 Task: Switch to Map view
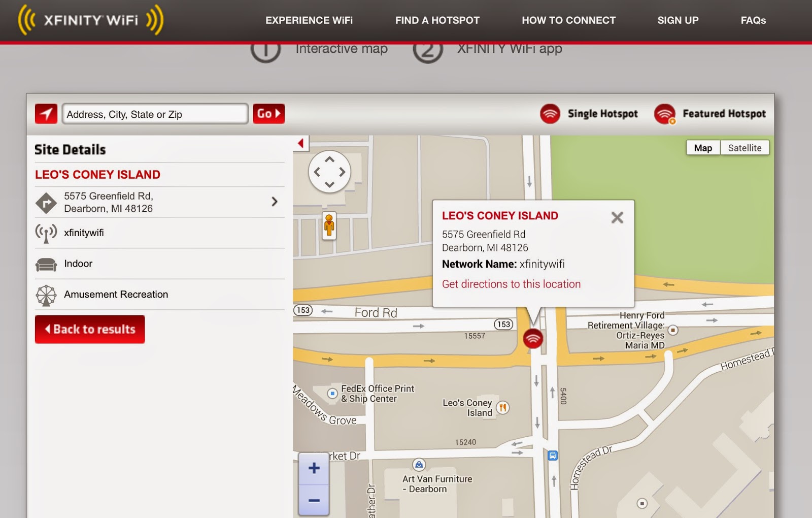(703, 148)
